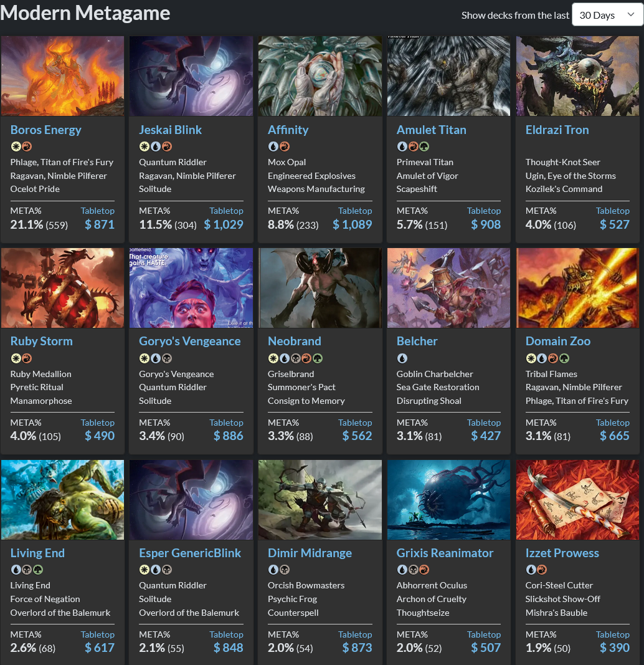Click the Boros Energy card art thumbnail
Viewport: 644px width, 665px height.
(63, 76)
